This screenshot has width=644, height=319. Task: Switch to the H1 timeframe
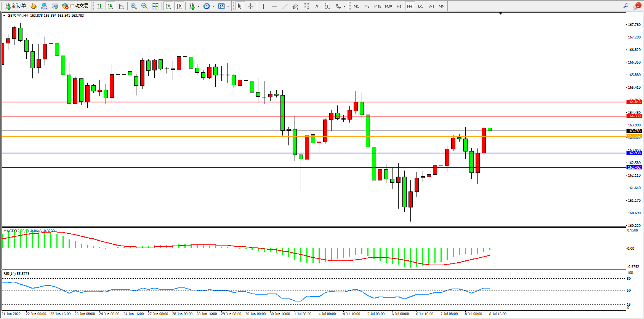pyautogui.click(x=399, y=6)
